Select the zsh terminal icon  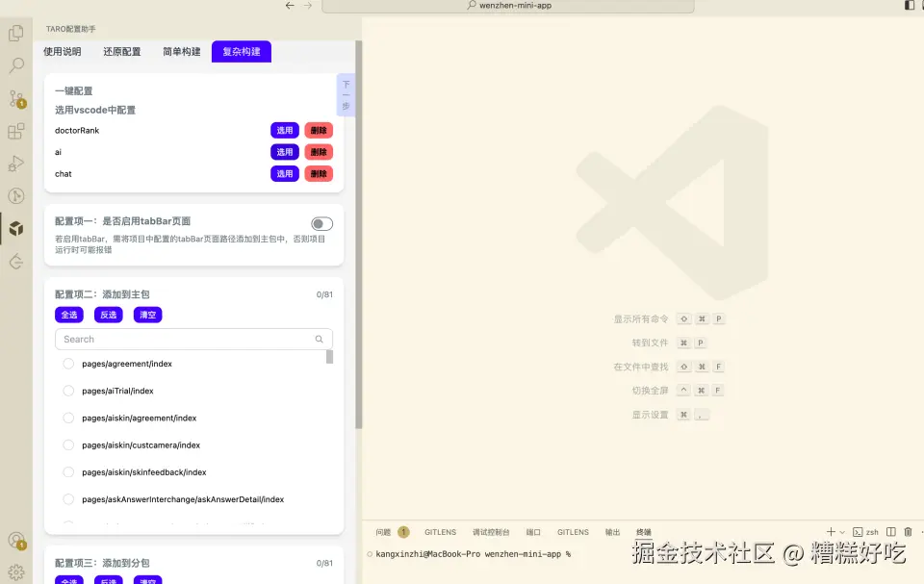pos(858,532)
